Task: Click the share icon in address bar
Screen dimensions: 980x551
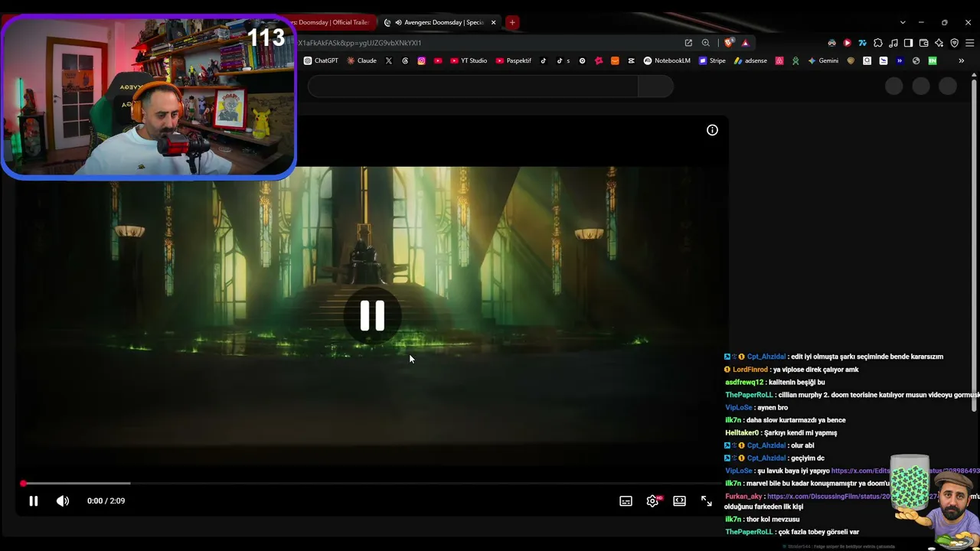Action: [x=688, y=43]
